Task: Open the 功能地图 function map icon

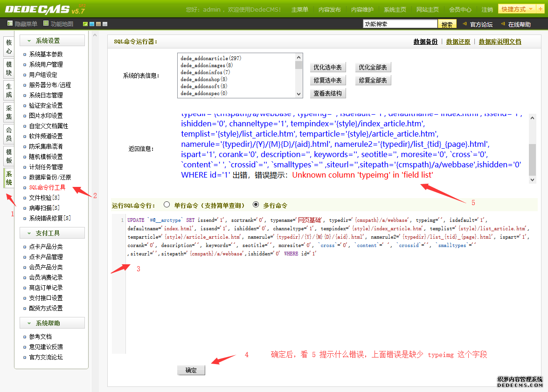Action: (x=46, y=24)
